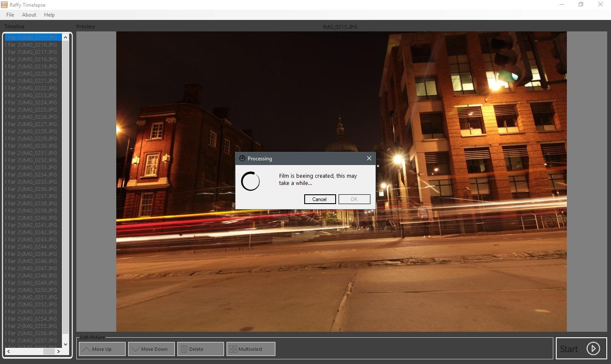Open the File menu

click(10, 14)
